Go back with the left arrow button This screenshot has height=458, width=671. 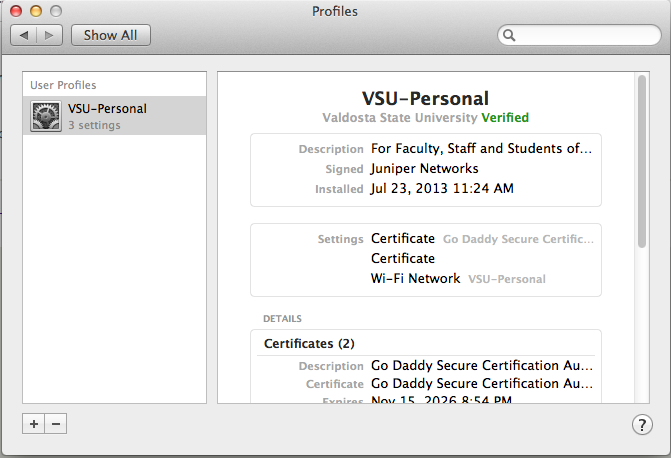(24, 35)
